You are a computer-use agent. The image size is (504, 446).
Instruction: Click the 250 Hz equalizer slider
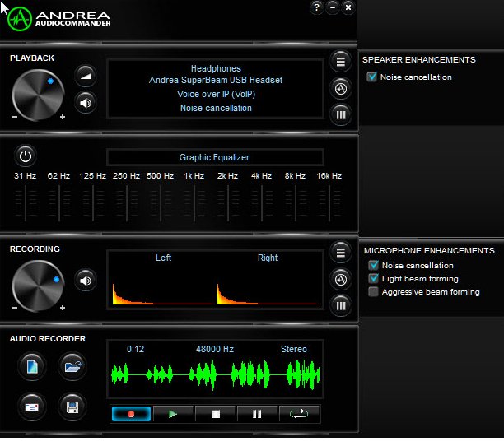pyautogui.click(x=127, y=203)
